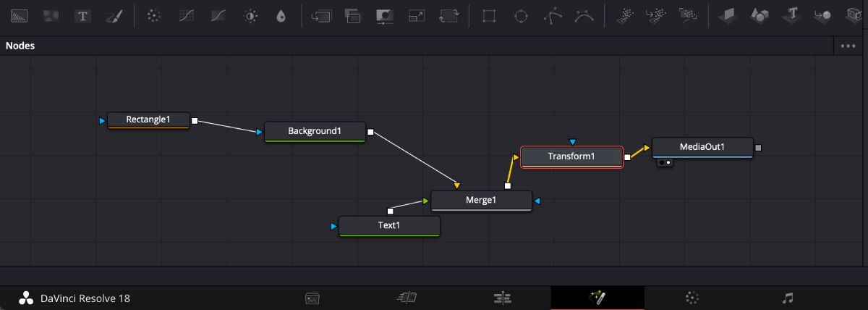
Task: Select the MediaOut1 node
Action: [x=702, y=148]
